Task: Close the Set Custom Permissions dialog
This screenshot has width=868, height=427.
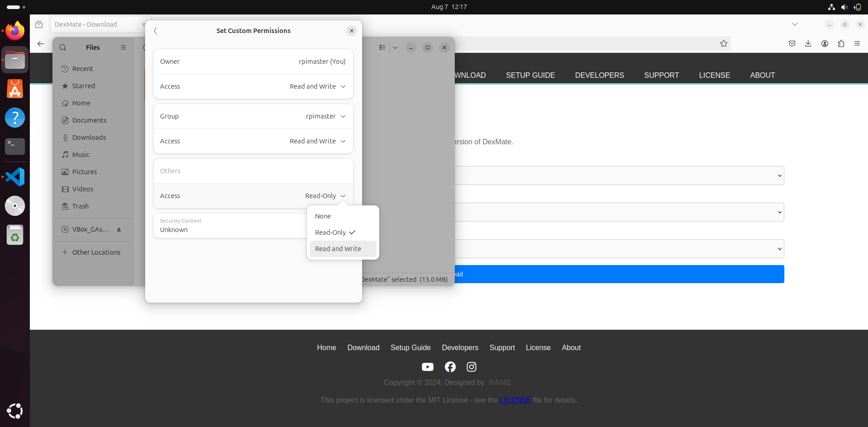Action: [x=351, y=31]
